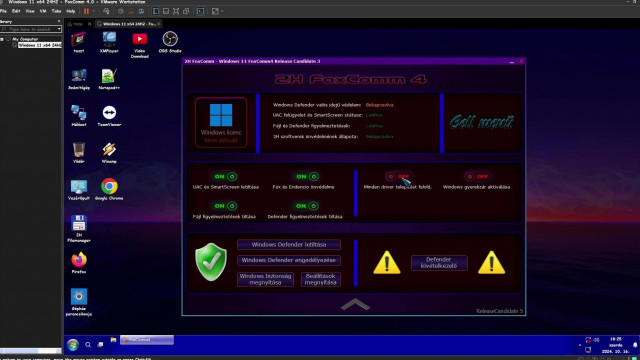Click the search icon on the guest taskbar
The height and width of the screenshot is (360, 640).
[x=88, y=345]
